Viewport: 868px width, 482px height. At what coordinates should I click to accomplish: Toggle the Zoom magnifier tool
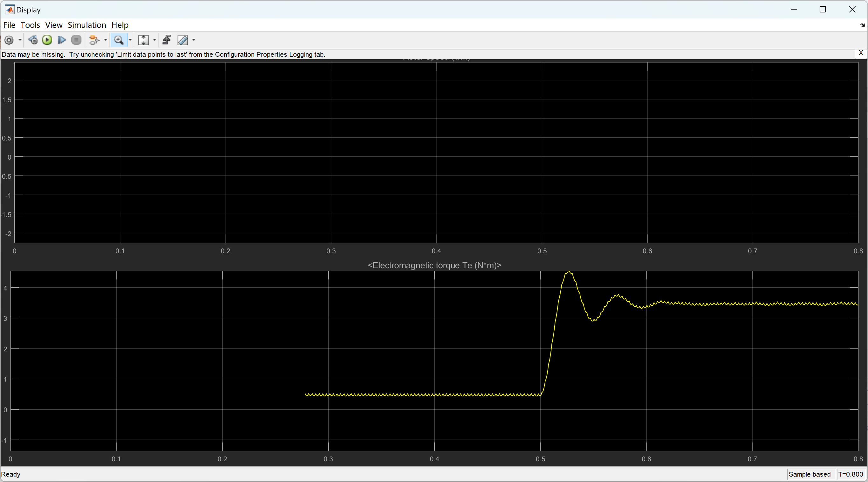pyautogui.click(x=119, y=40)
